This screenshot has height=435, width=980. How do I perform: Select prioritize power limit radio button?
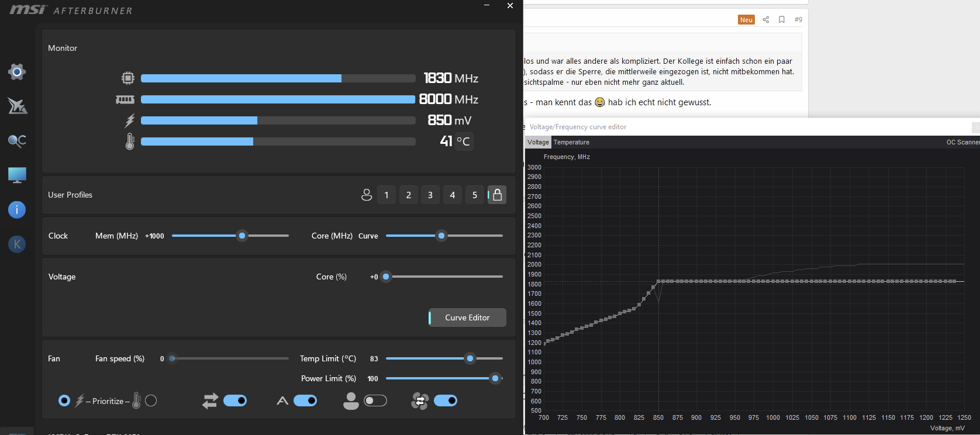64,401
